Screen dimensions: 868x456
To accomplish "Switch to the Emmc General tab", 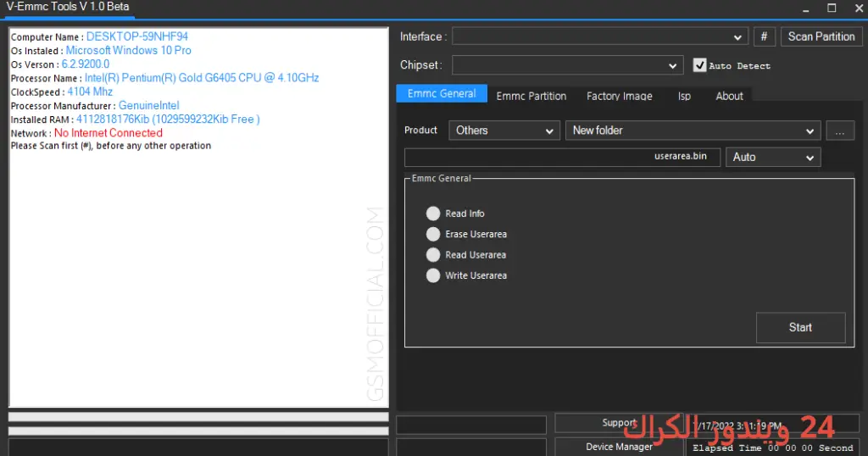I will pos(442,93).
